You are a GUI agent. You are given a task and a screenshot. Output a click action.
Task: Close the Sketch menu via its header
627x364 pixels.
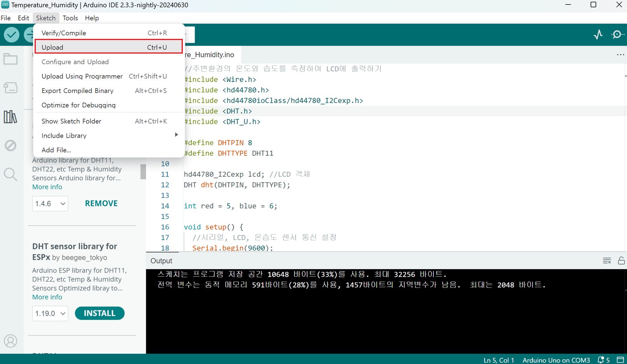coord(46,18)
